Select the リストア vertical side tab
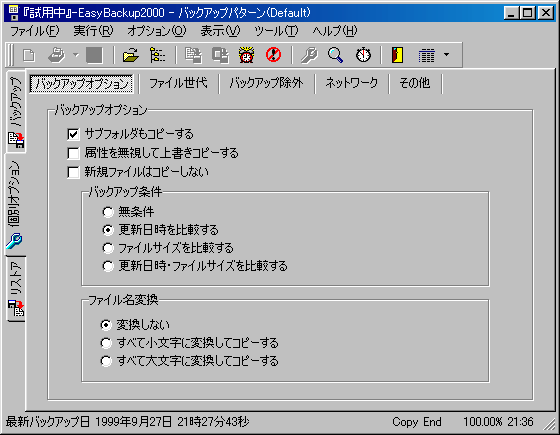Image resolution: width=560 pixels, height=435 pixels. (x=16, y=289)
